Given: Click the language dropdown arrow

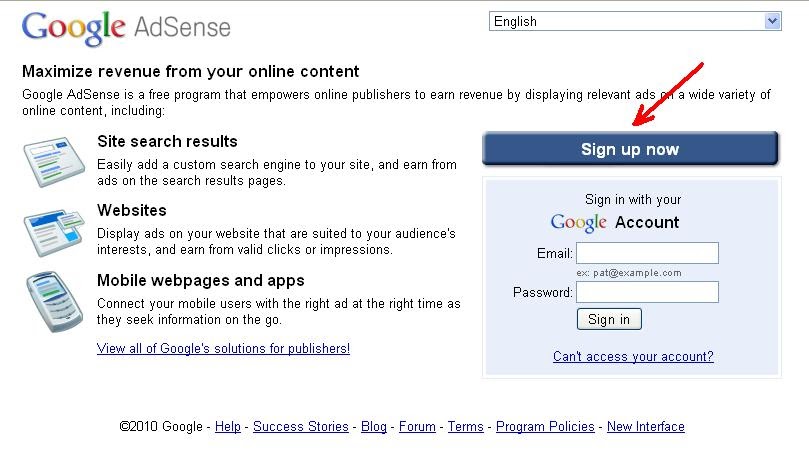Looking at the screenshot, I should pos(772,21).
